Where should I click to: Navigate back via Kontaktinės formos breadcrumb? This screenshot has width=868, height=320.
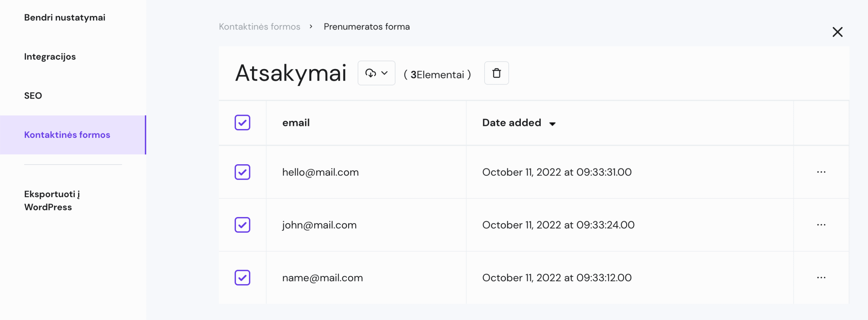pyautogui.click(x=259, y=27)
